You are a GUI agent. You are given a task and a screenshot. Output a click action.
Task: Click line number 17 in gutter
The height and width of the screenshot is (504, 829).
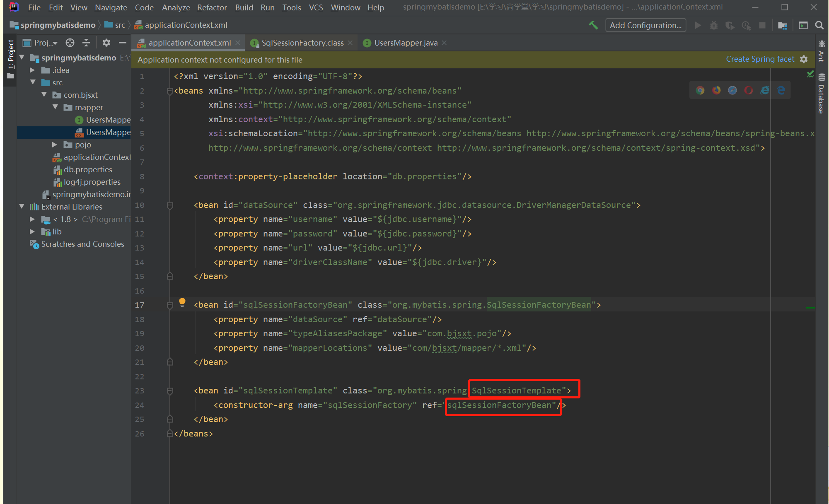(140, 305)
